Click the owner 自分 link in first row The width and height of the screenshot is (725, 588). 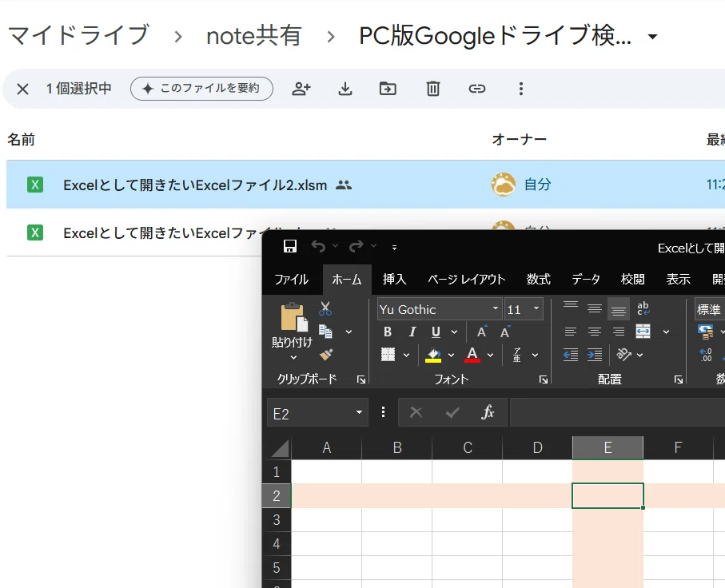click(537, 185)
